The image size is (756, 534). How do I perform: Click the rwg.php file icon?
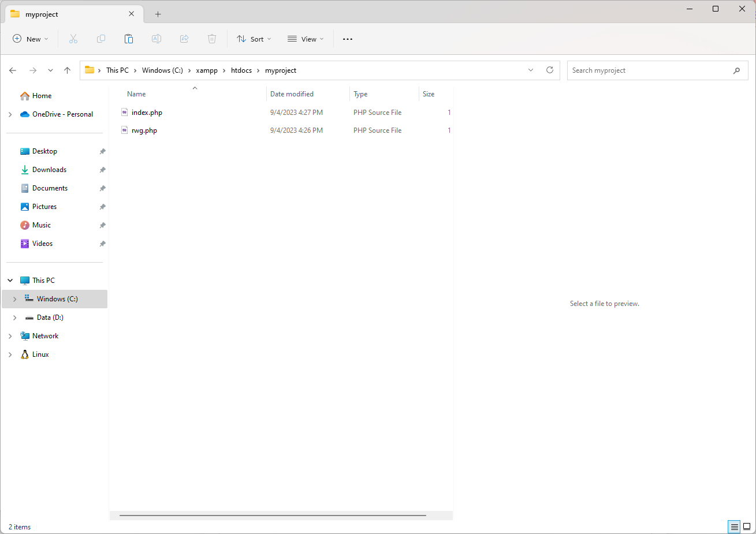point(124,130)
